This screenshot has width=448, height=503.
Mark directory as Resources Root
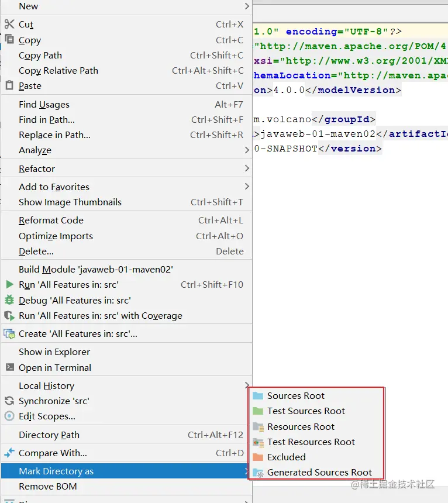click(316, 426)
